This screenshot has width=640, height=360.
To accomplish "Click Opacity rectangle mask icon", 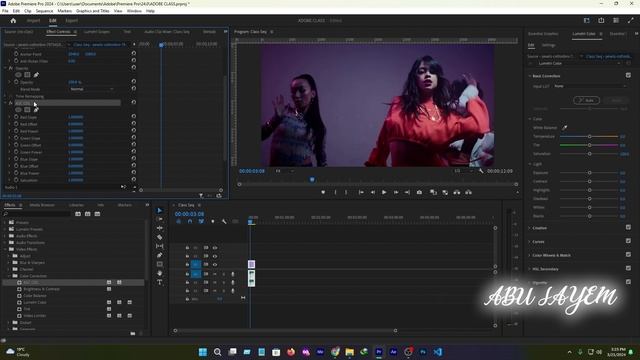I will pos(27,75).
